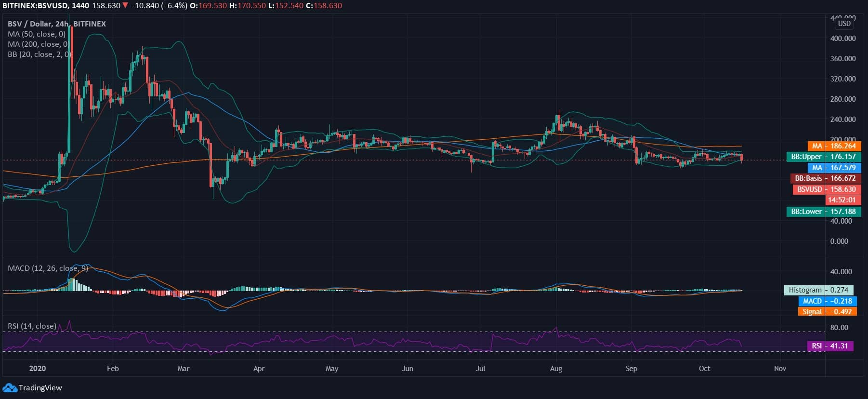Image resolution: width=868 pixels, height=399 pixels.
Task: Click the Sep time axis label
Action: 631,369
